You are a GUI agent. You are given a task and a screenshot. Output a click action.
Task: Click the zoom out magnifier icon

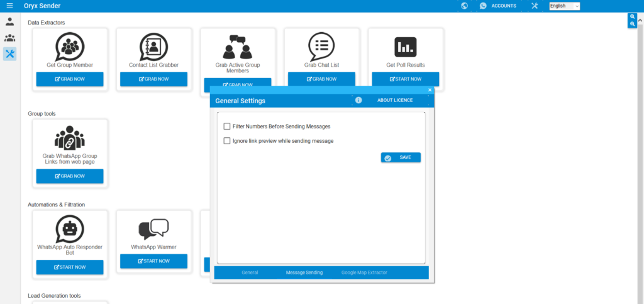[x=633, y=25]
